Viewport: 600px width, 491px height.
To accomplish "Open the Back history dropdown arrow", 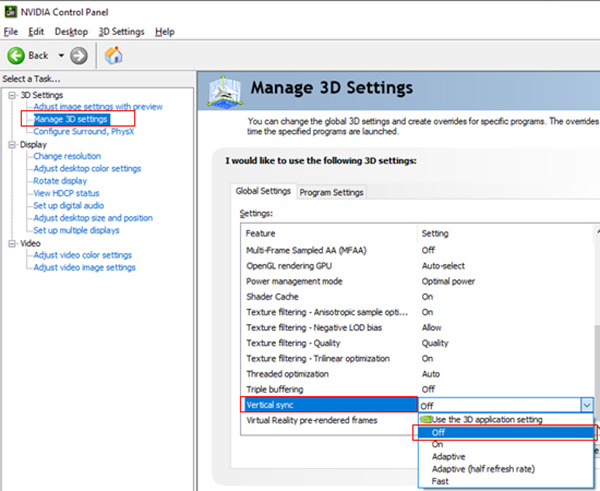I will pyautogui.click(x=61, y=55).
